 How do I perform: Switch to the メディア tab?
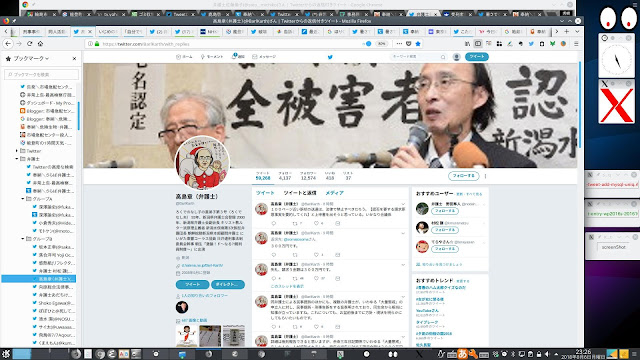tap(334, 193)
